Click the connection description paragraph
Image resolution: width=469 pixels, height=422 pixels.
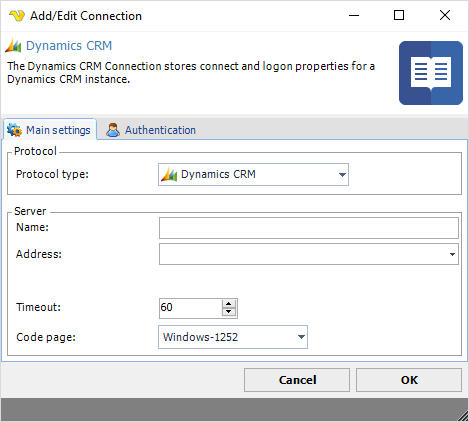[x=191, y=73]
